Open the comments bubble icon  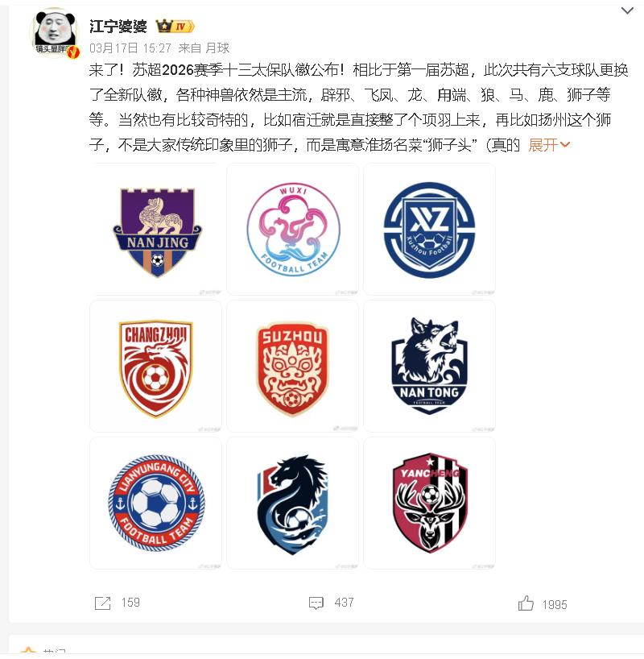pos(316,603)
